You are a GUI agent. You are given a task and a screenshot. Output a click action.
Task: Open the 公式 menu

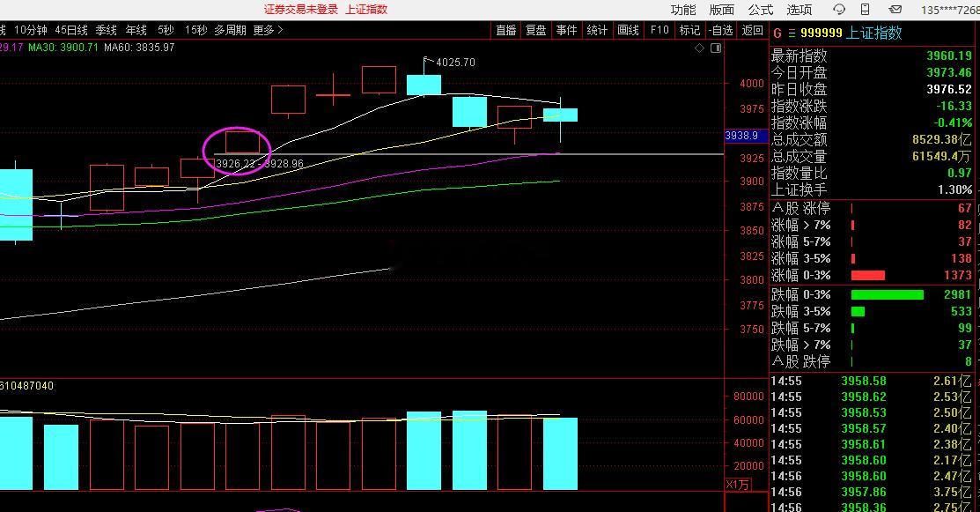pos(760,10)
